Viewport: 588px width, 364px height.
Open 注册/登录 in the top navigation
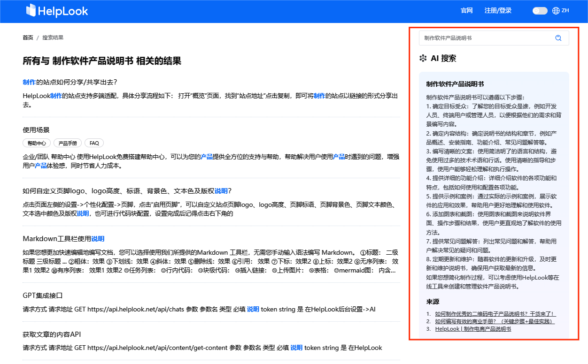(498, 10)
